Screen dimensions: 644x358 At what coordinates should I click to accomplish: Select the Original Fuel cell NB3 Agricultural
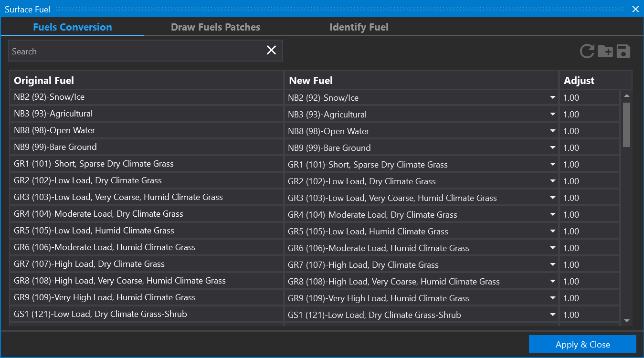pyautogui.click(x=146, y=114)
